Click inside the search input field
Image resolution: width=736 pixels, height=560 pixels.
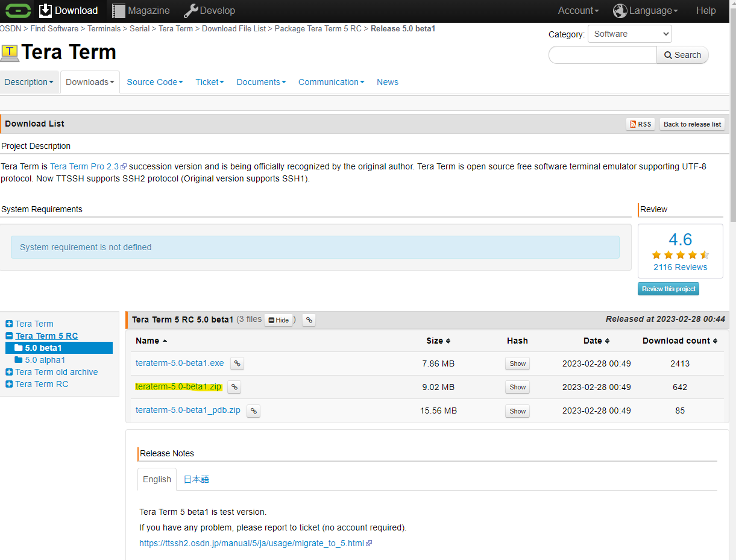point(602,55)
